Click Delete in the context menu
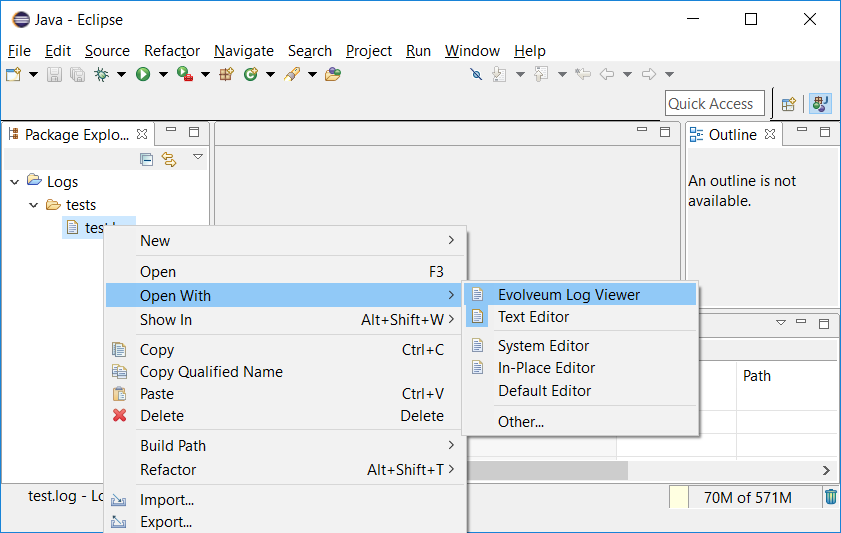The width and height of the screenshot is (841, 533). (161, 416)
